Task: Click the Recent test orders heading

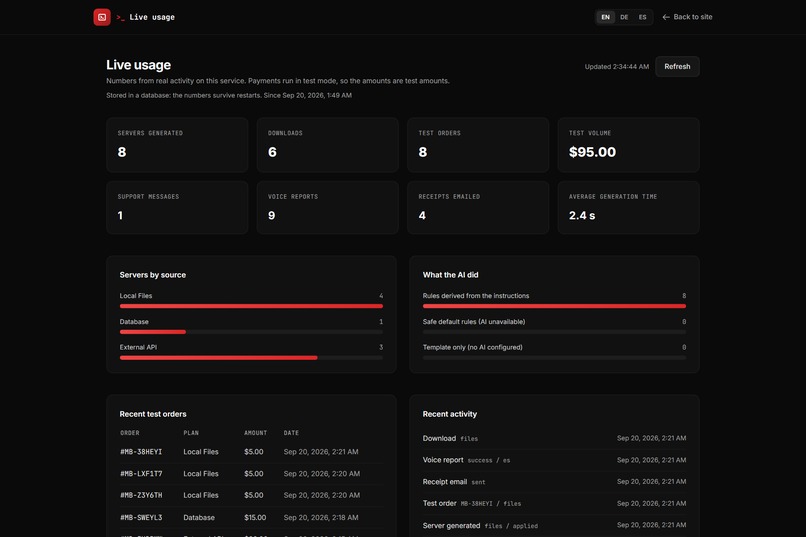Action: [153, 414]
